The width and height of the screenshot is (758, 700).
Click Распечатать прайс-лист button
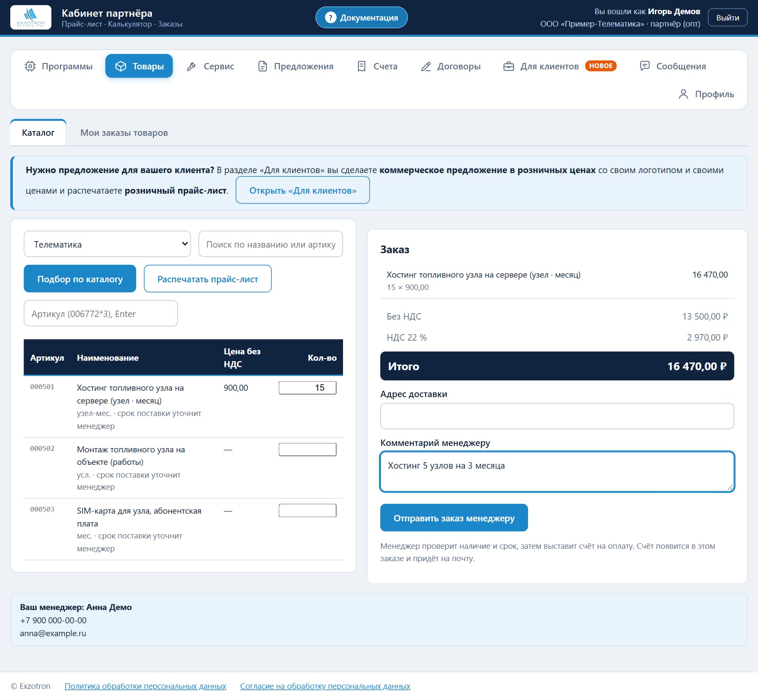click(208, 279)
